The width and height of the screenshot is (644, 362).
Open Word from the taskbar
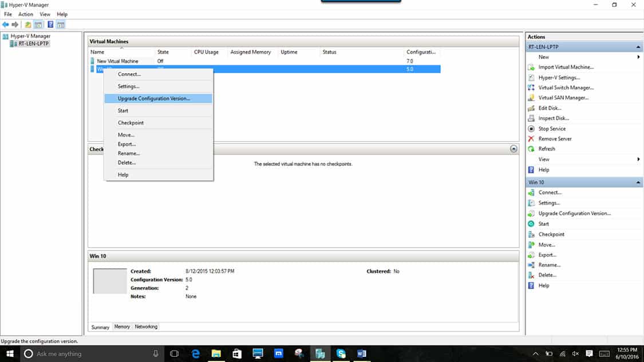pyautogui.click(x=361, y=354)
